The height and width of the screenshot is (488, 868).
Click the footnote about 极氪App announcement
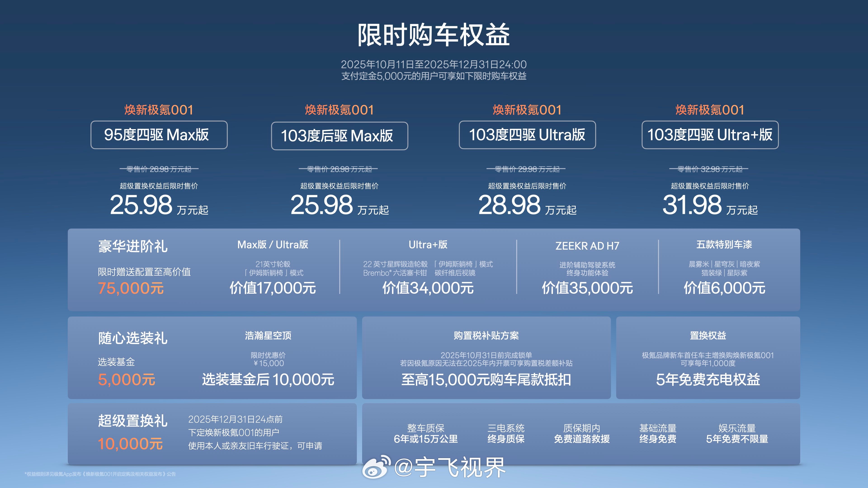click(x=100, y=474)
